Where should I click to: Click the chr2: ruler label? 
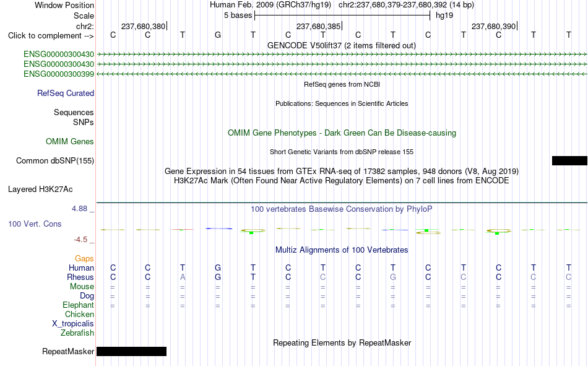[85, 26]
